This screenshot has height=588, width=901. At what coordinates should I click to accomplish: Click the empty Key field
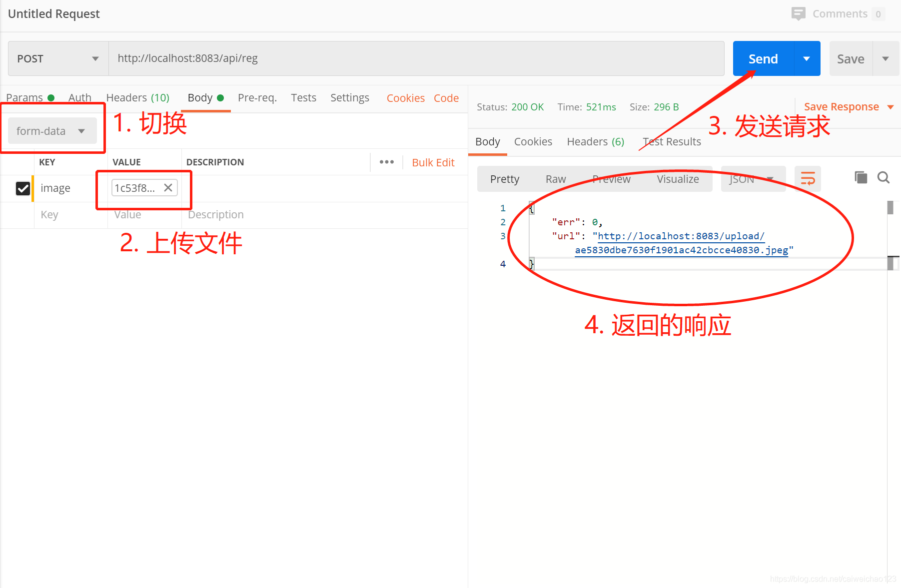[x=70, y=215]
